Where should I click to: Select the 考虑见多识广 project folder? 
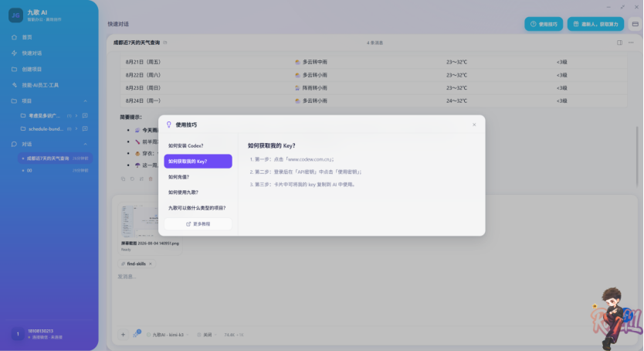[x=44, y=115]
